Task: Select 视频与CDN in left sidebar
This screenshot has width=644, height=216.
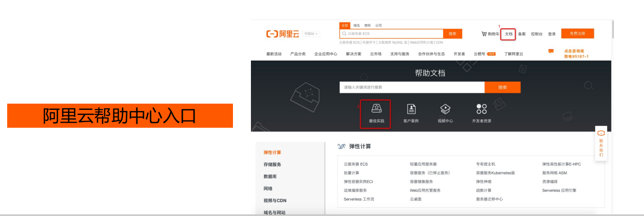Action: tap(275, 201)
